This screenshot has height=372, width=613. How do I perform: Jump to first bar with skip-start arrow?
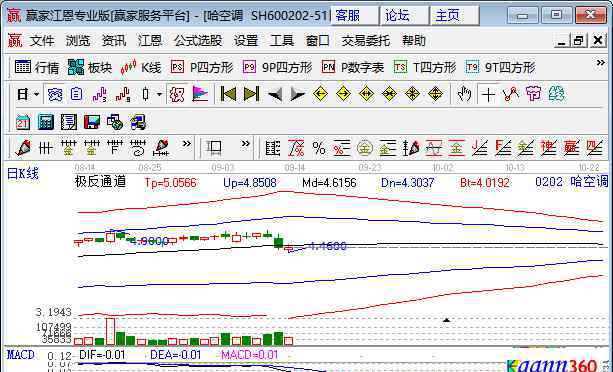point(228,94)
